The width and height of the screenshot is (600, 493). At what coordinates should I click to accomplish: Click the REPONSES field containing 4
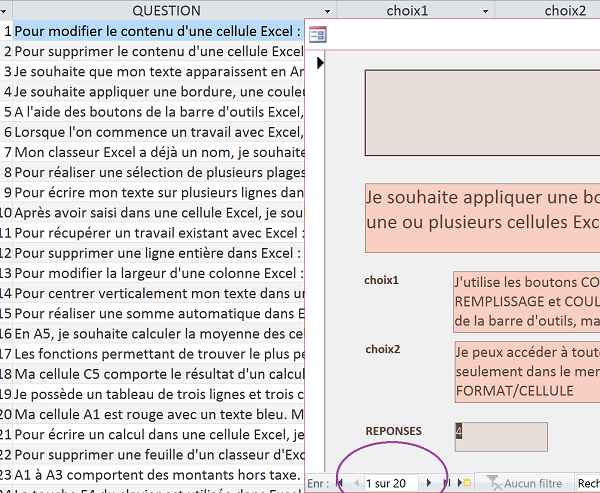[501, 437]
